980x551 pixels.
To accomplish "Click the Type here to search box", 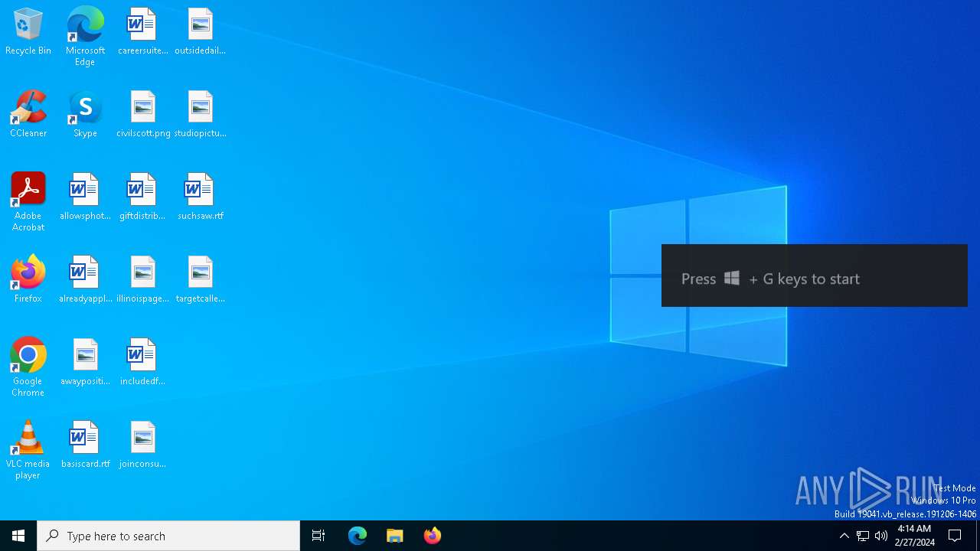I will point(168,536).
